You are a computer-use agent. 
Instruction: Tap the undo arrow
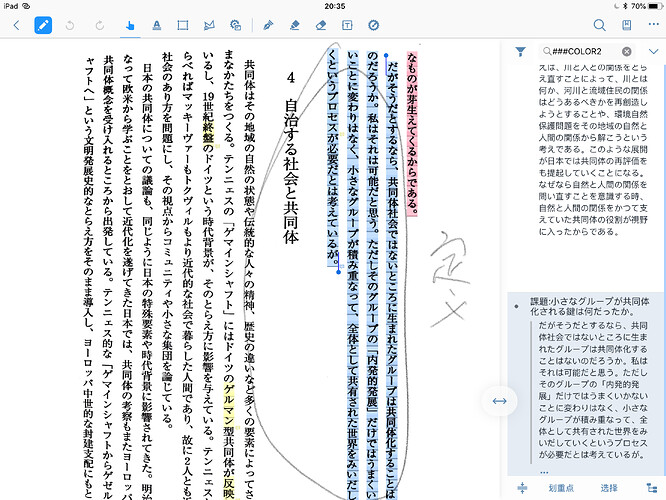point(70,25)
